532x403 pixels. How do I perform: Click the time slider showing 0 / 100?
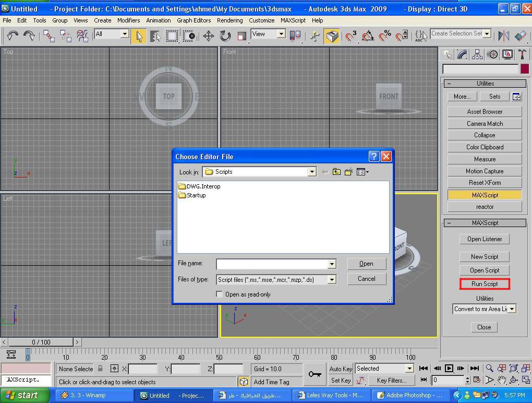tap(41, 342)
